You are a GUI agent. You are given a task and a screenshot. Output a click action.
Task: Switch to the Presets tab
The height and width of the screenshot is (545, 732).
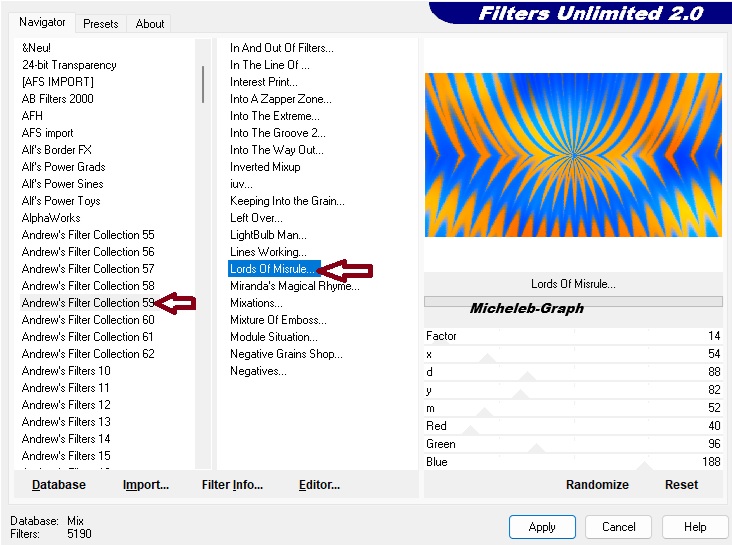tap(101, 24)
